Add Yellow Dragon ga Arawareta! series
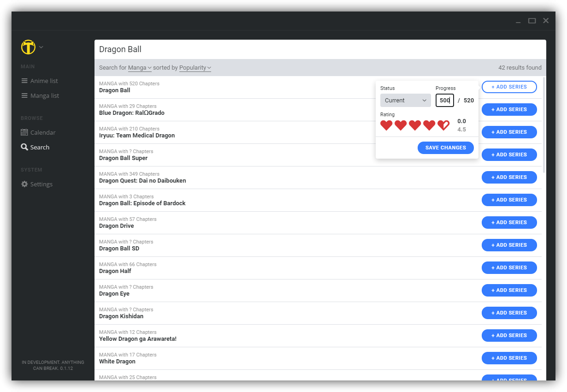Screen dimensions: 567x392 click(x=509, y=335)
